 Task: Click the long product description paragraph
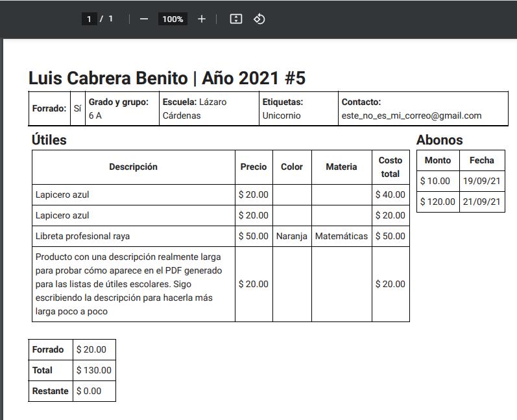click(x=128, y=284)
